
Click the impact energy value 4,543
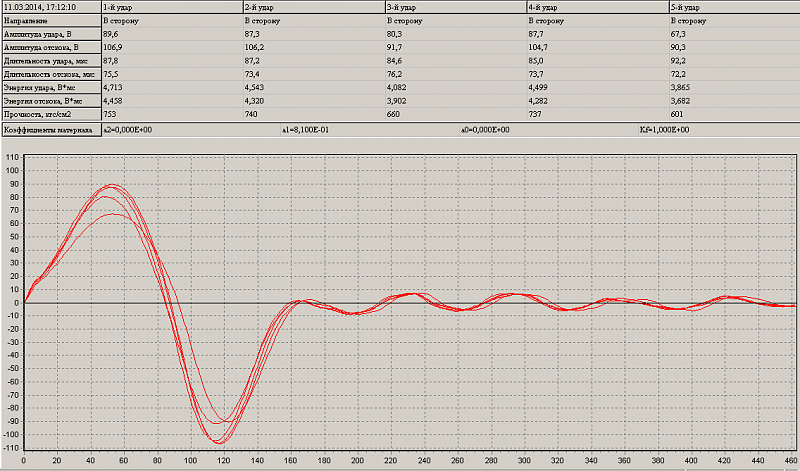click(255, 88)
